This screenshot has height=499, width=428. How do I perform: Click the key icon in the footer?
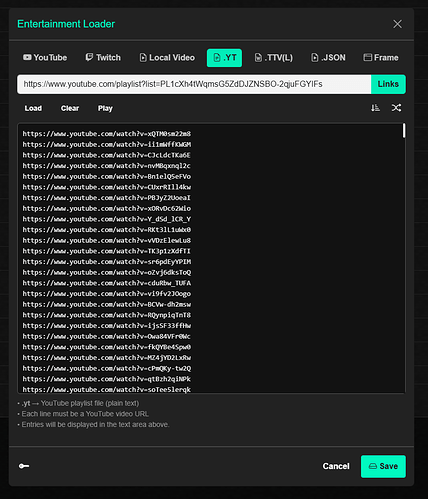pos(24,466)
